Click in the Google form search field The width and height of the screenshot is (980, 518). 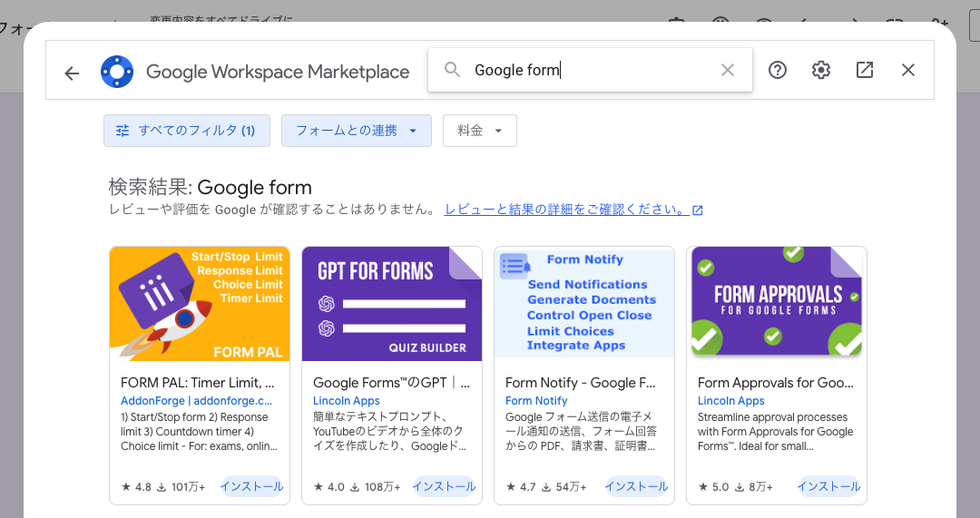point(590,70)
